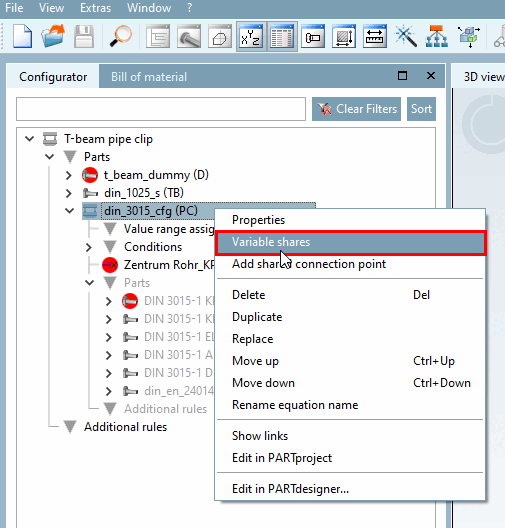Choose Properties in the context menu
Viewport: 505px width, 528px height.
350,220
